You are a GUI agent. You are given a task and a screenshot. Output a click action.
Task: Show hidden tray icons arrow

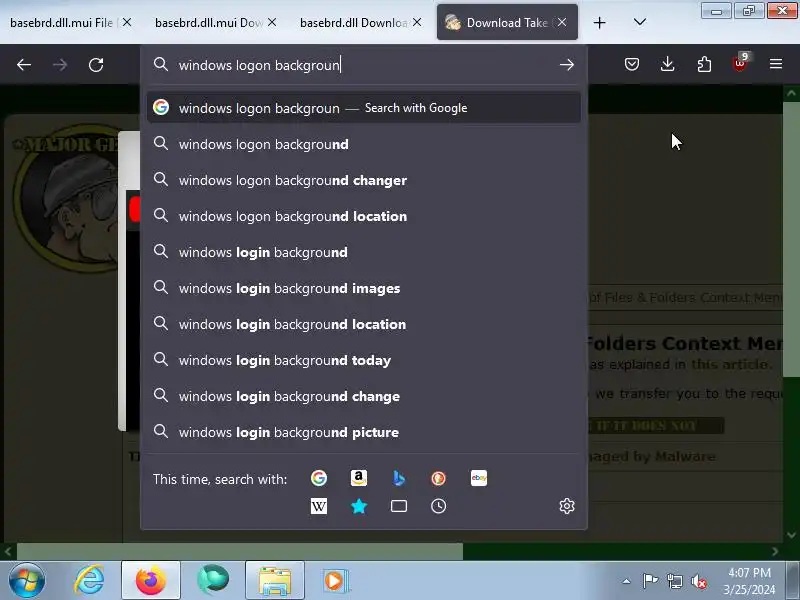point(627,581)
